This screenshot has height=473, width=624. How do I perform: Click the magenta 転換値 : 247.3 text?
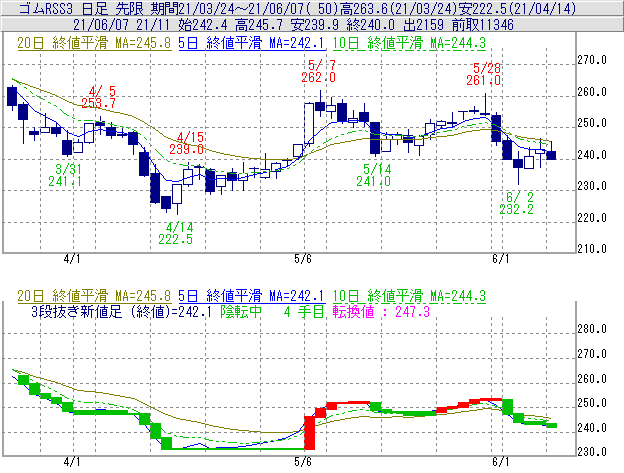coord(381,311)
